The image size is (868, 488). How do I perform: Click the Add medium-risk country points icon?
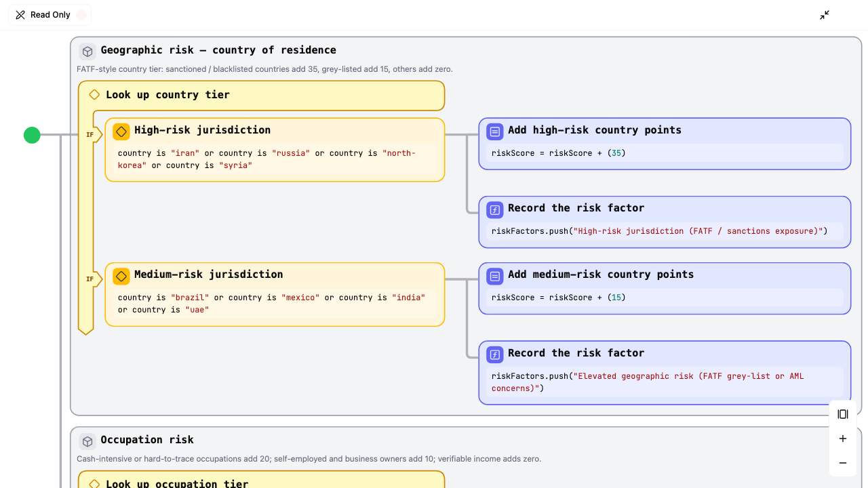point(495,276)
